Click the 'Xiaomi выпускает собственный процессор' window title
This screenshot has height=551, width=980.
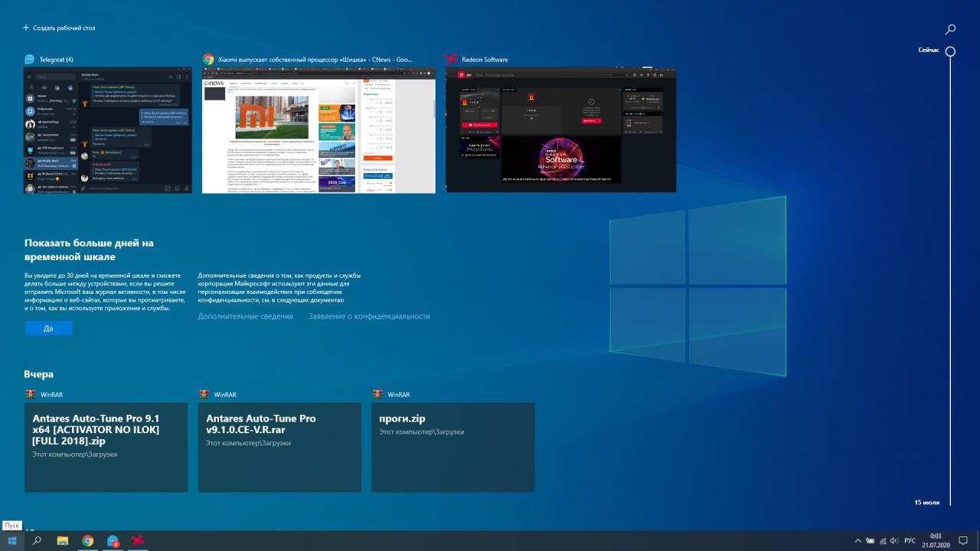point(315,59)
